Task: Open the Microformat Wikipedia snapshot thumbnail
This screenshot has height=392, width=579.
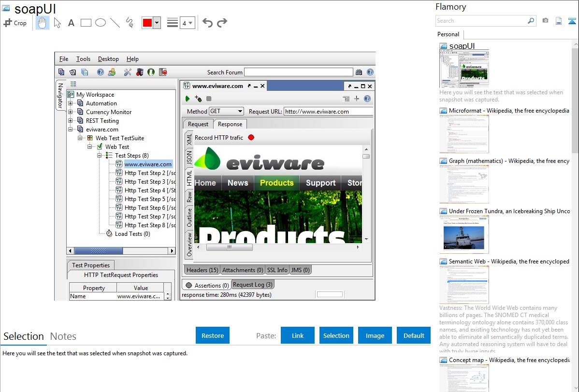Action: [x=464, y=134]
